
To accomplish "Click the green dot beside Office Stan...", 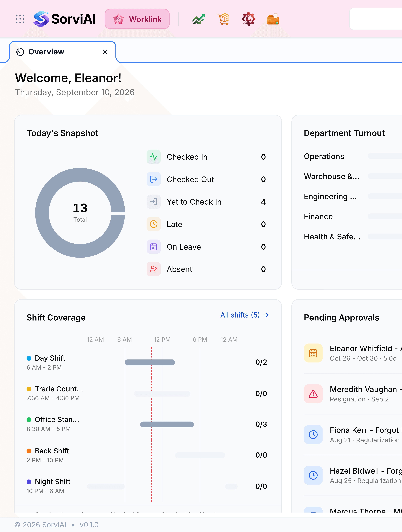I will tap(29, 420).
